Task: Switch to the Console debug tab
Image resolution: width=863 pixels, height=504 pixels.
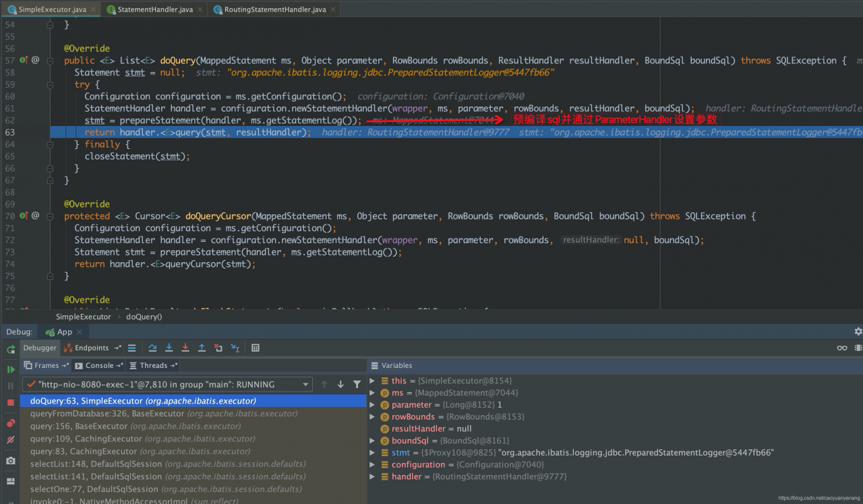Action: pos(99,365)
